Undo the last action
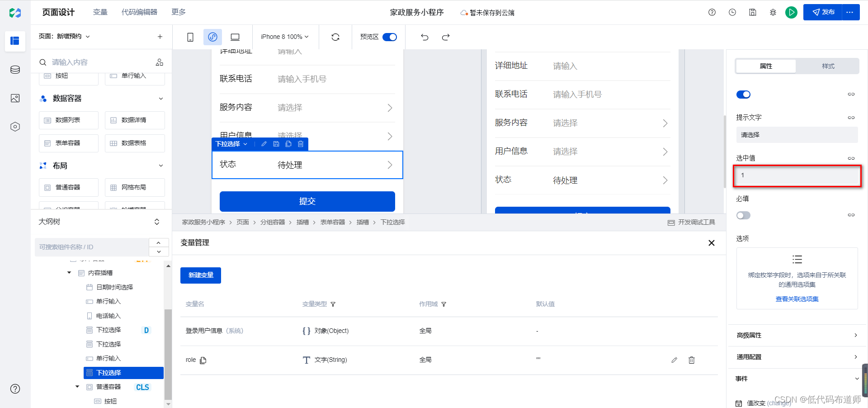 pos(425,37)
